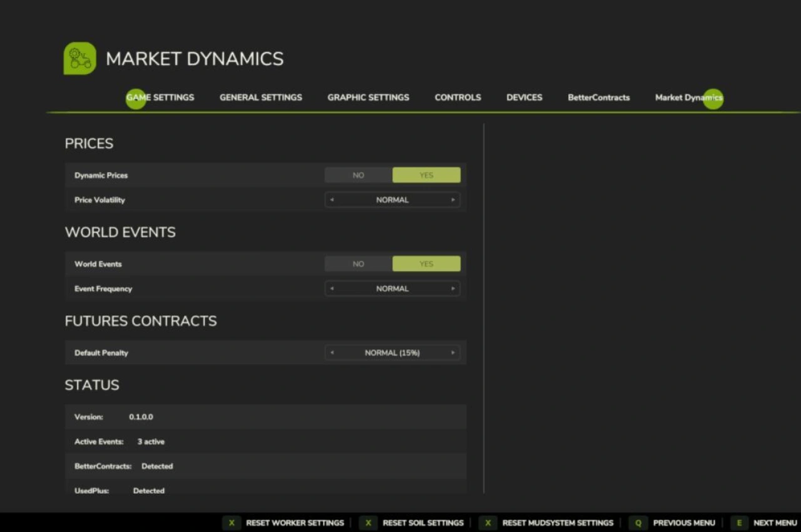This screenshot has height=532, width=801.
Task: Click the Next Menu button
Action: pos(775,523)
